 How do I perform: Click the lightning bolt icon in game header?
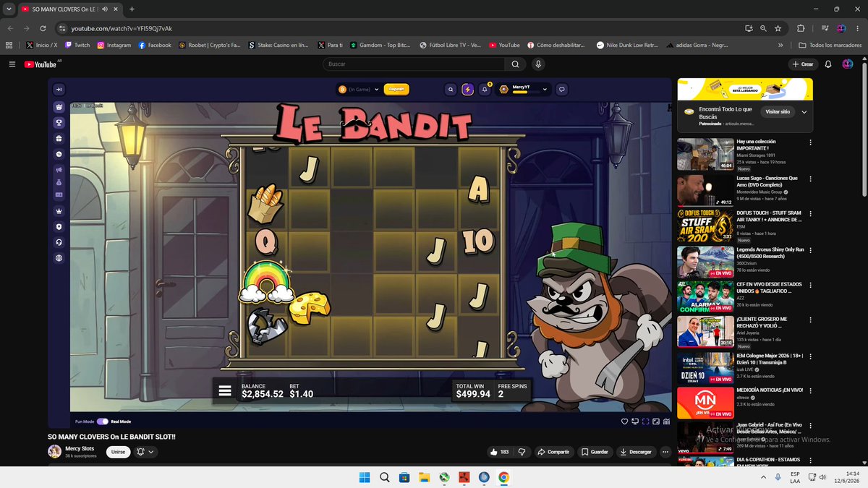[x=467, y=90]
